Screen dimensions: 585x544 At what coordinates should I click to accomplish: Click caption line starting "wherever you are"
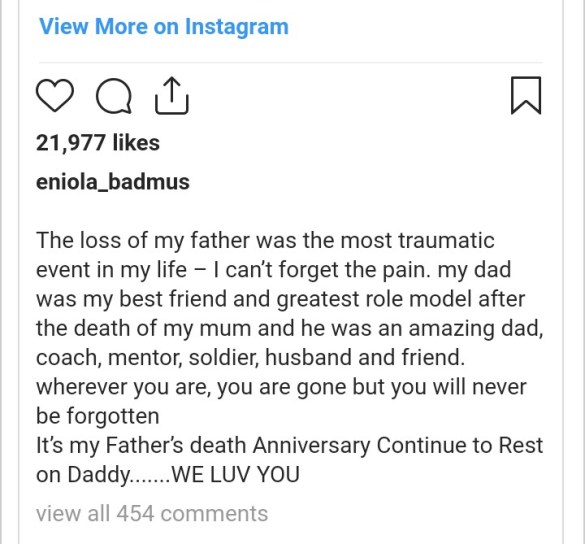click(x=281, y=387)
